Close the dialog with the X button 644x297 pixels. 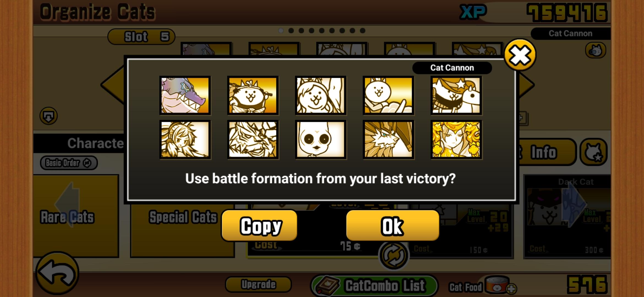click(520, 55)
